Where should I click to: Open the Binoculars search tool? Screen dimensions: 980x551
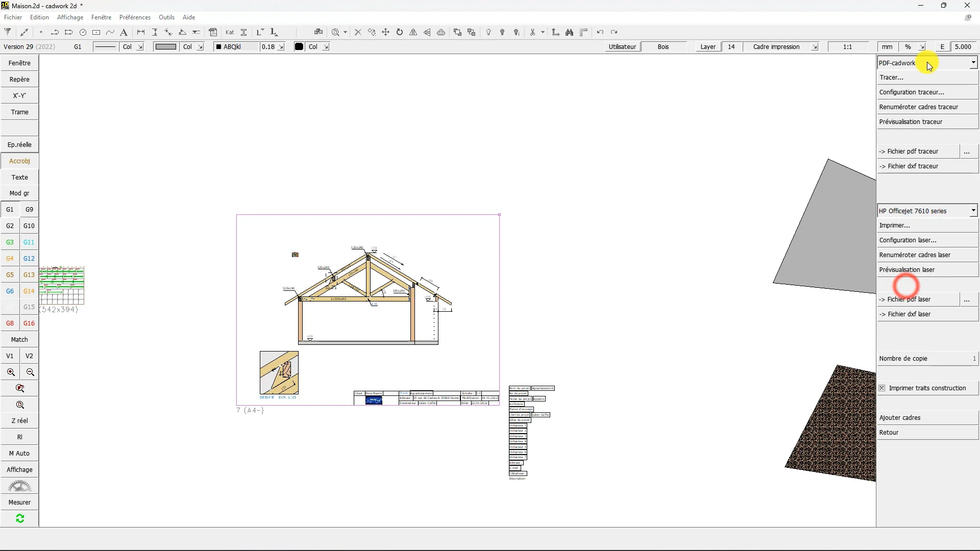[569, 32]
